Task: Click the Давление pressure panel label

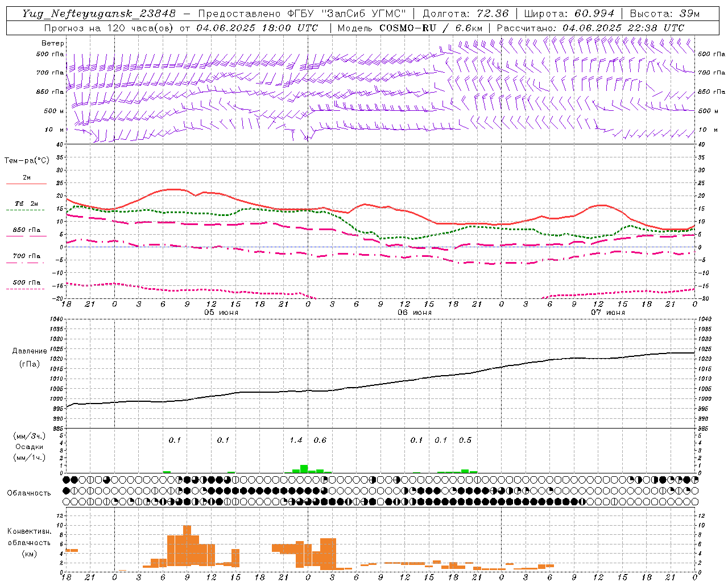Action: (29, 351)
